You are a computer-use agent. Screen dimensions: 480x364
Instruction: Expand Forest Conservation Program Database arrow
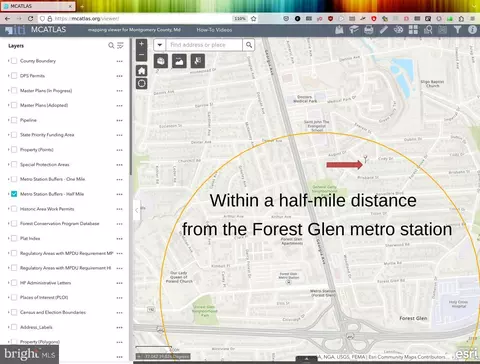(x=8, y=223)
